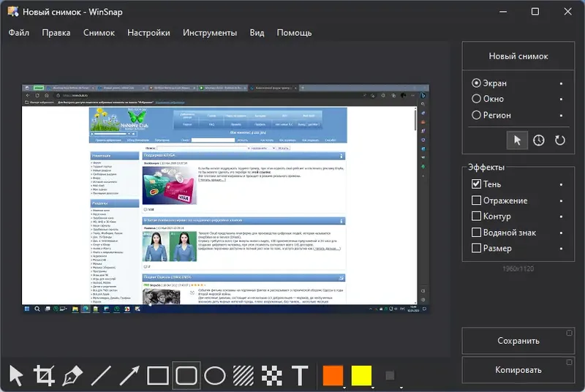Open settings dot next to Отражение
The image size is (585, 392).
[561, 201]
